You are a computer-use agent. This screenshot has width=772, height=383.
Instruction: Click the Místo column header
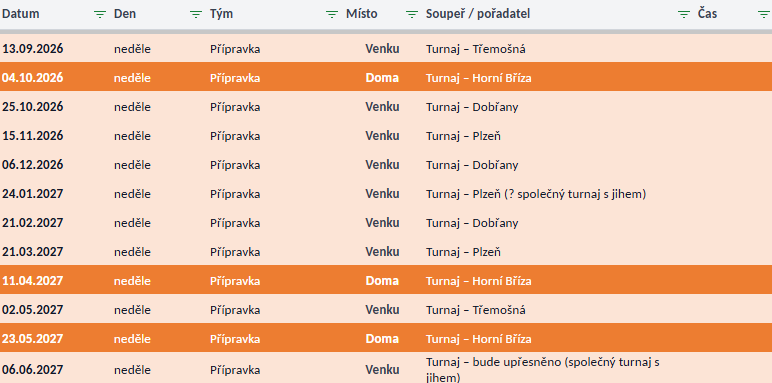361,14
